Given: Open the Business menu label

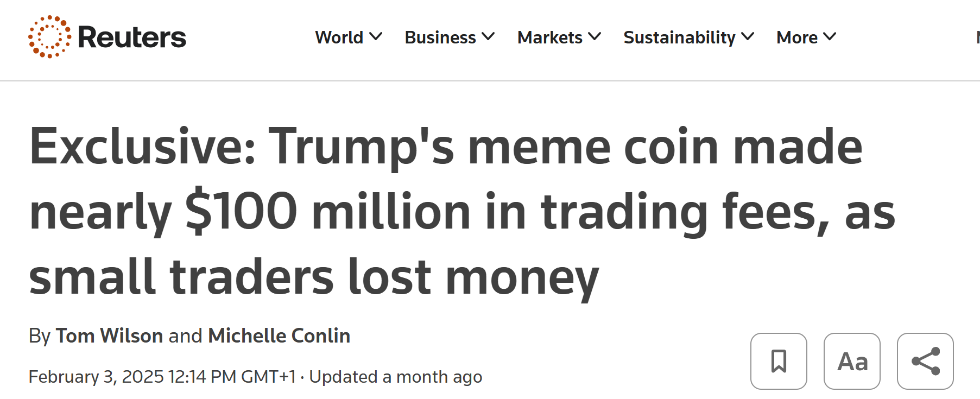Looking at the screenshot, I should (x=440, y=37).
